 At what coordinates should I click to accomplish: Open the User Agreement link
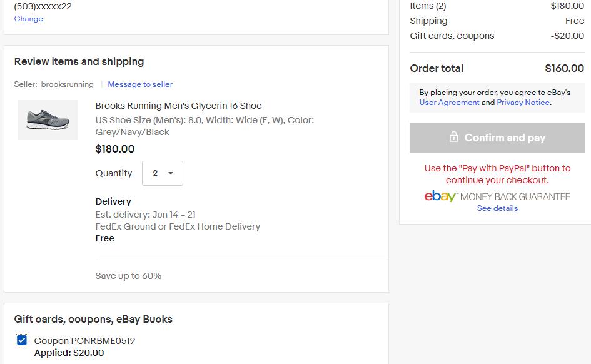coord(449,103)
